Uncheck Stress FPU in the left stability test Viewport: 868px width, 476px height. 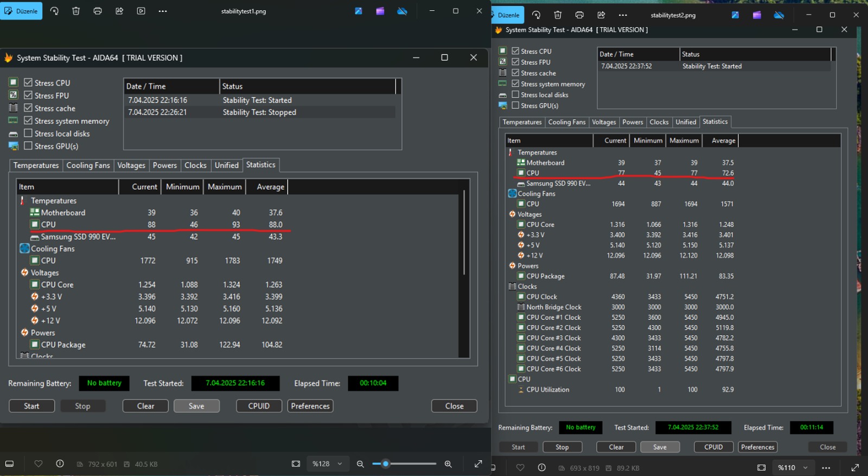[28, 95]
